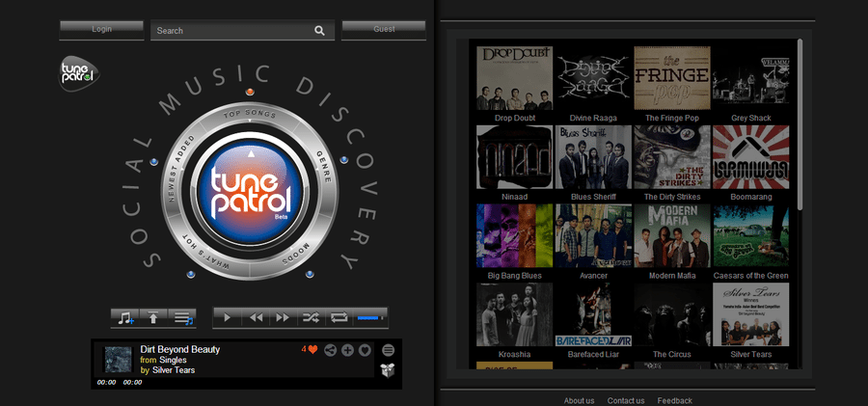
Task: Click the search magnifier icon
Action: [x=319, y=31]
